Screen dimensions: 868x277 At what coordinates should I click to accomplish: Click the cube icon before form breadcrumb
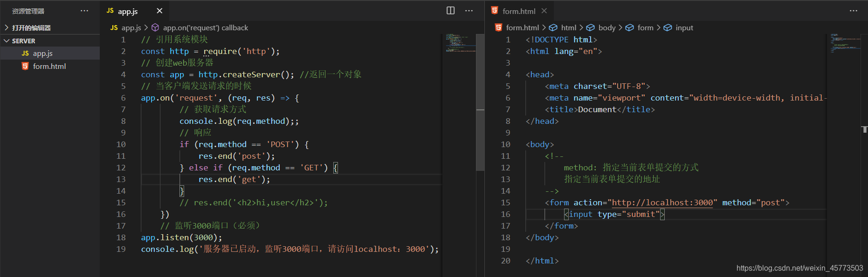tap(629, 28)
